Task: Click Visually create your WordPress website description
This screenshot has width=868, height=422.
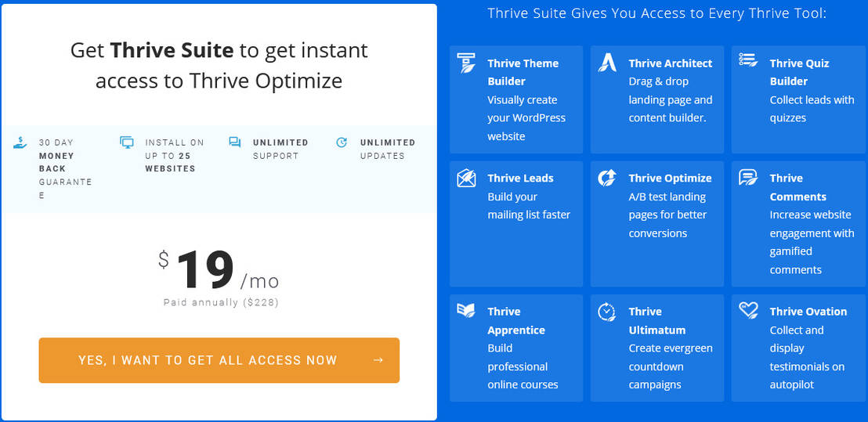Action: pos(526,117)
